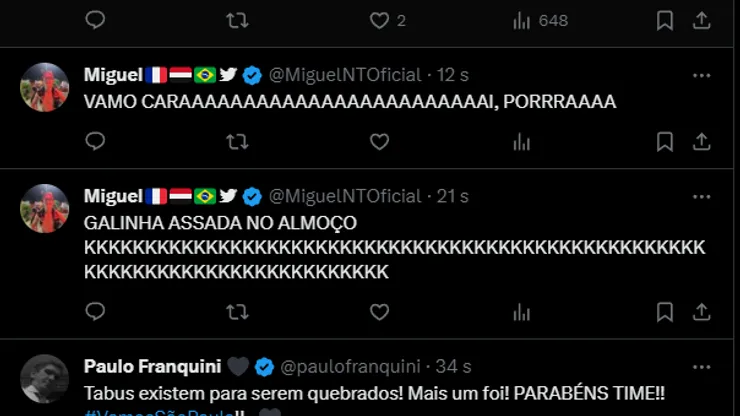Bookmark the VAMO CARAAAI PORRRAAAA tweet
Image resolution: width=740 pixels, height=416 pixels.
[664, 142]
